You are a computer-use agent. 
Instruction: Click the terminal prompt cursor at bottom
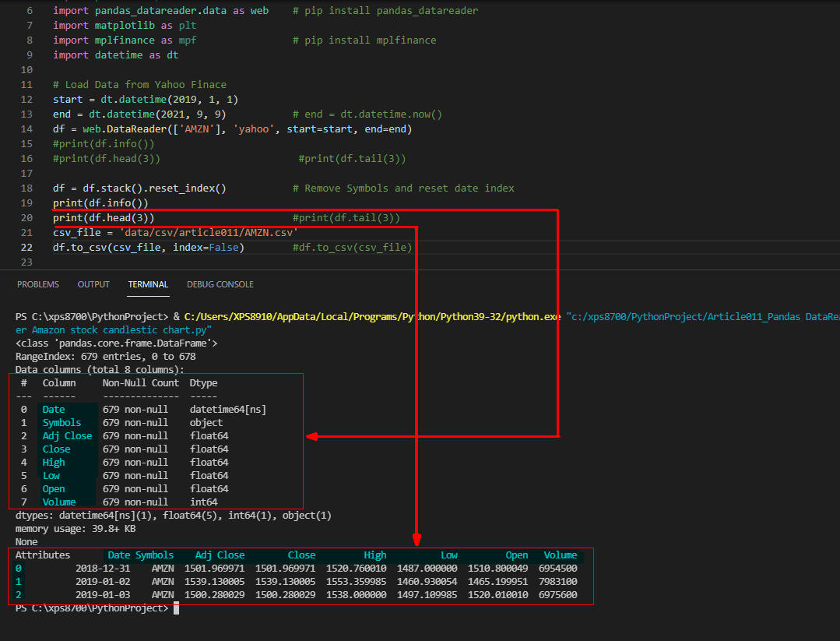pyautogui.click(x=176, y=608)
